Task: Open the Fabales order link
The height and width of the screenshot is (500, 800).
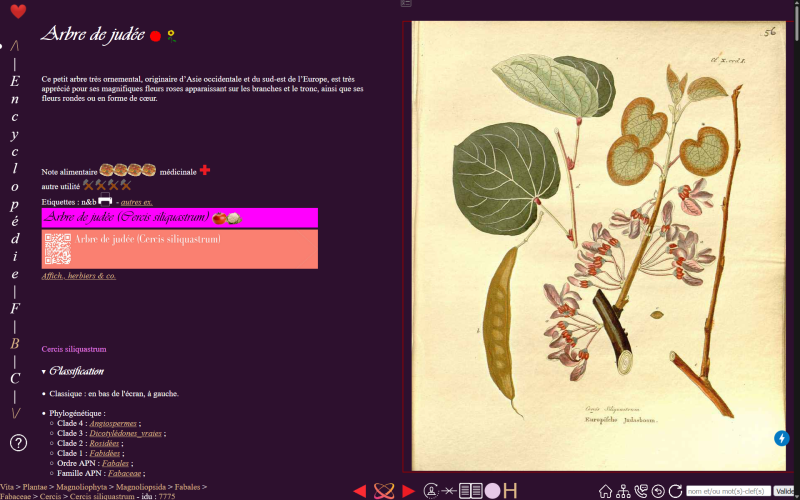Action: click(115, 463)
